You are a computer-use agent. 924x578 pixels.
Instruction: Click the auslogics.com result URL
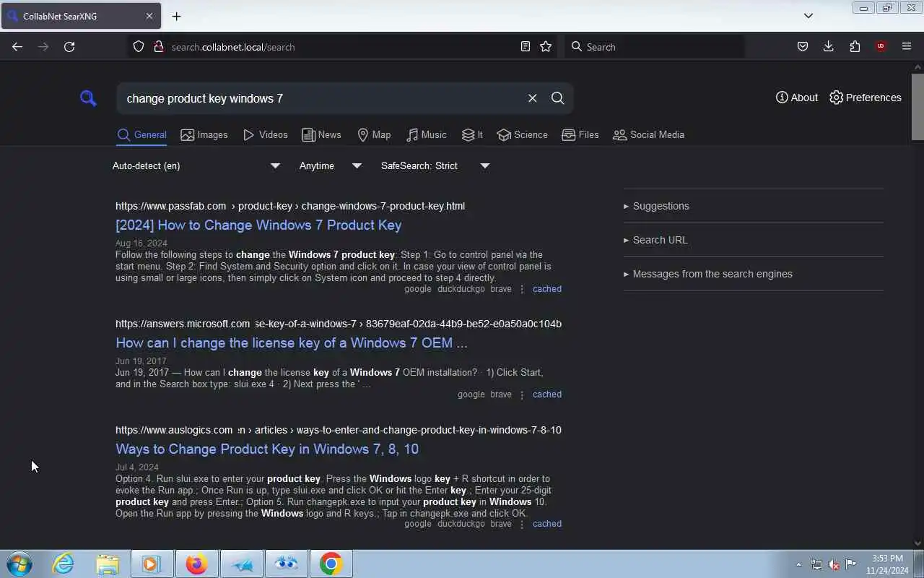click(x=339, y=430)
